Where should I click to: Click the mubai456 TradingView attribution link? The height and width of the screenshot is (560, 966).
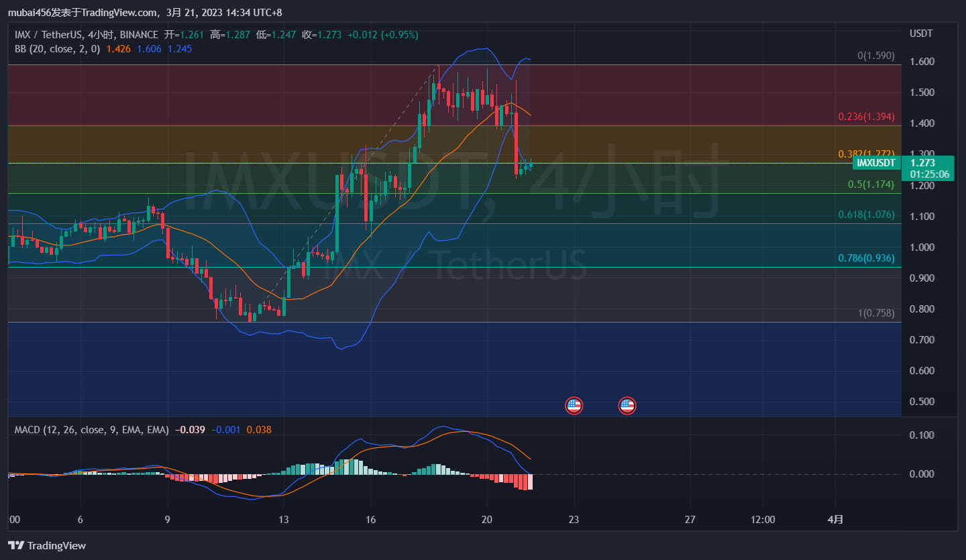[x=80, y=11]
